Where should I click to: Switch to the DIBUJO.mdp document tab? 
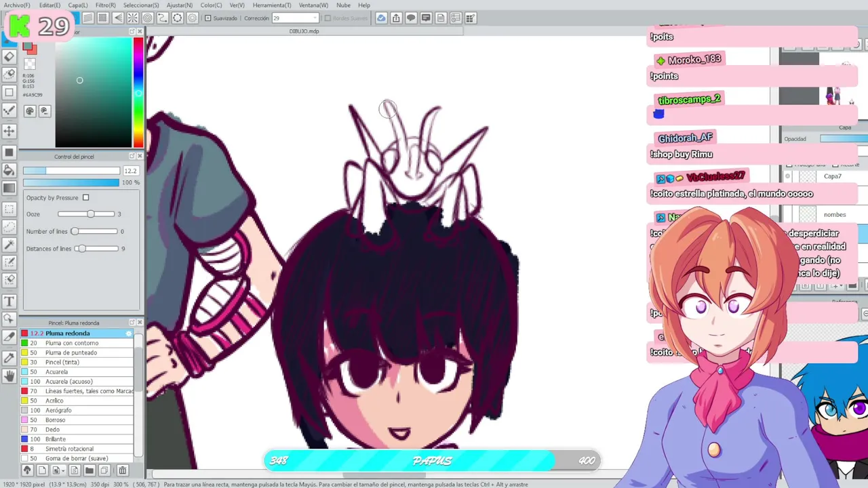pyautogui.click(x=304, y=31)
